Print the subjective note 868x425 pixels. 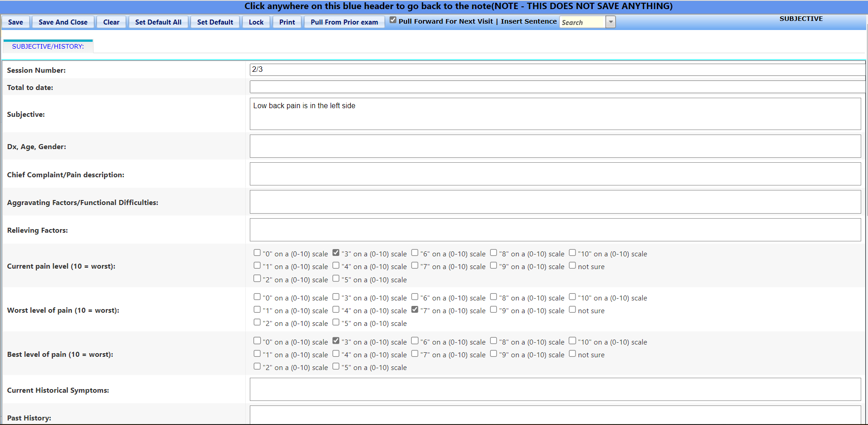click(x=287, y=22)
